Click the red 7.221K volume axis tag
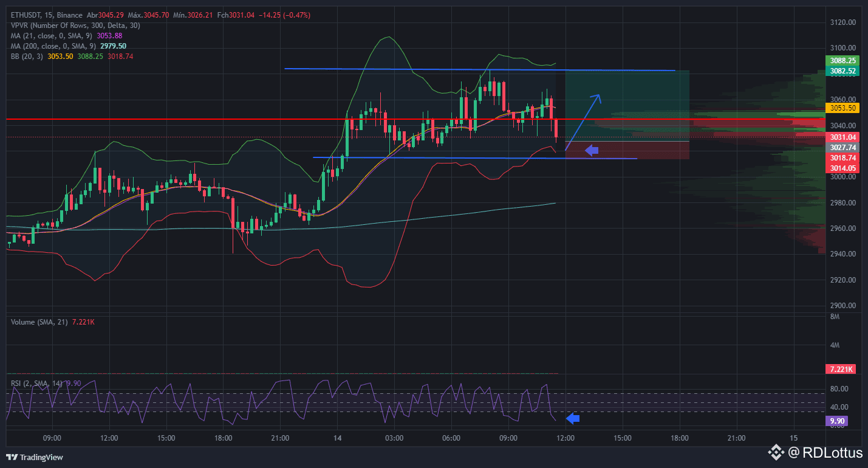Viewport: 868px width, 468px height. 842,369
